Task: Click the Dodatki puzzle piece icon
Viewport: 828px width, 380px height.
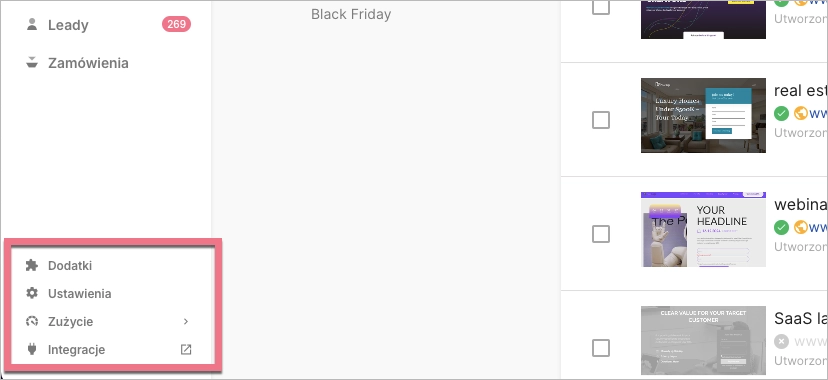Action: [32, 265]
